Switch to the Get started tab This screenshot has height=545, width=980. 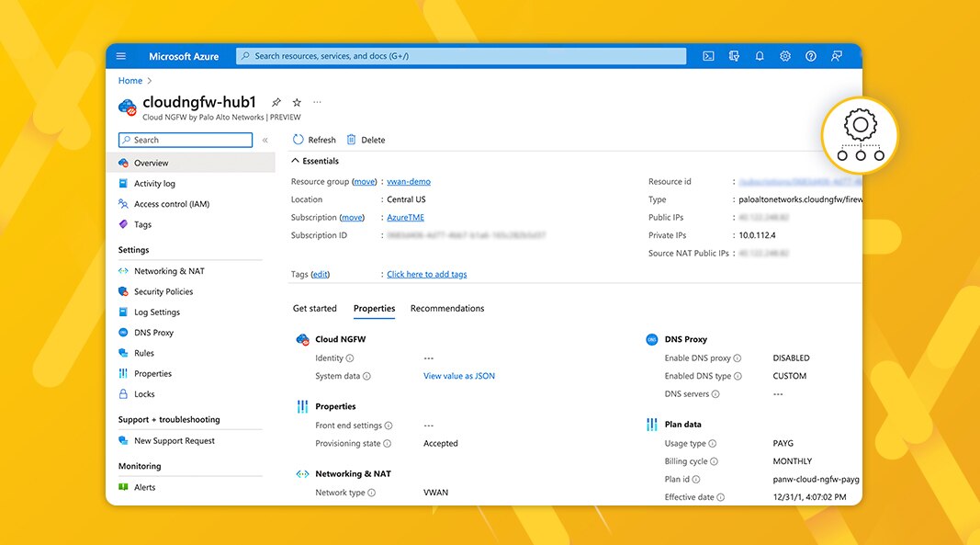pyautogui.click(x=314, y=309)
